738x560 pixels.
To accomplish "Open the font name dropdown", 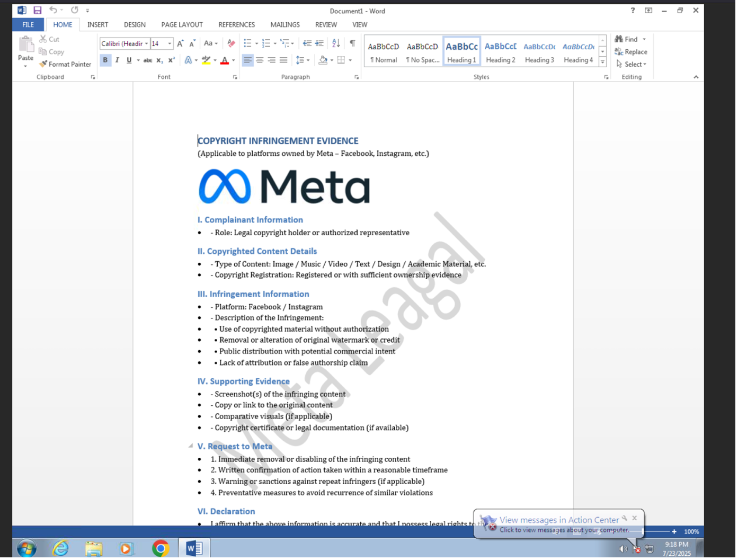I will point(147,43).
